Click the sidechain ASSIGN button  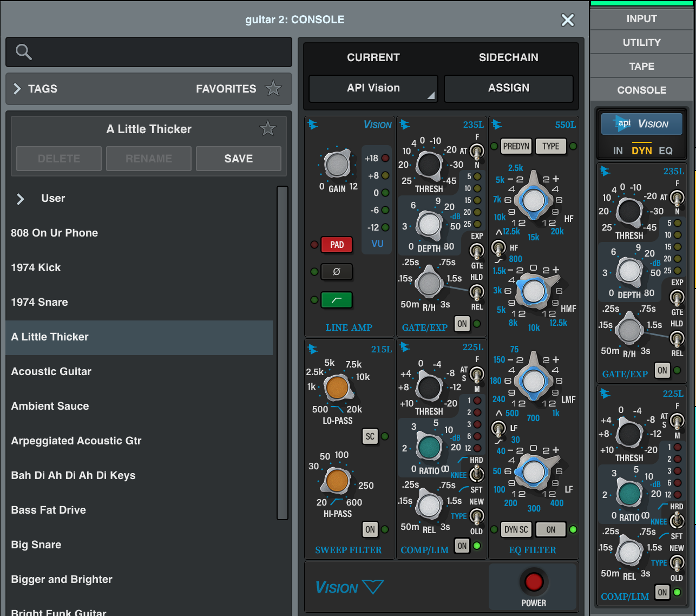pos(508,88)
